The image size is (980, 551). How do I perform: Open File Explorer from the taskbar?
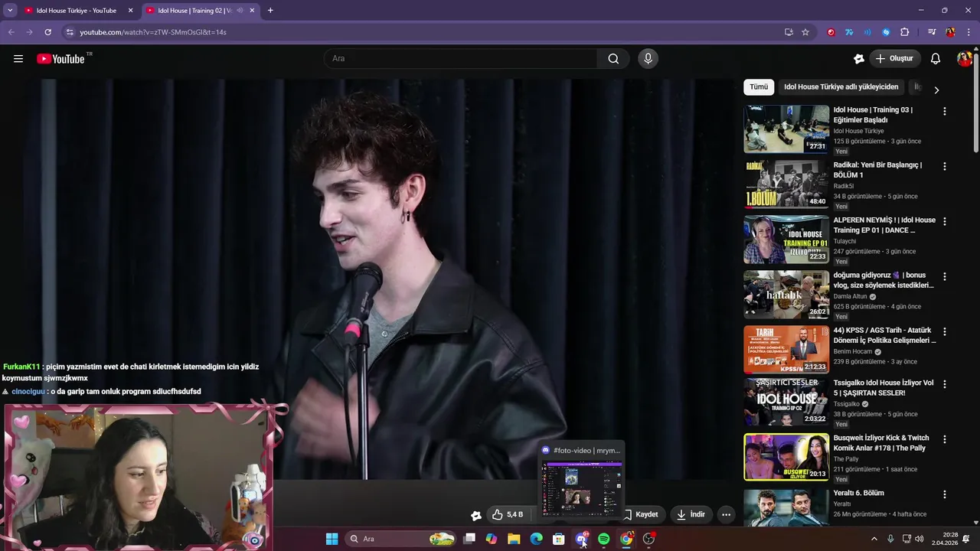514,539
